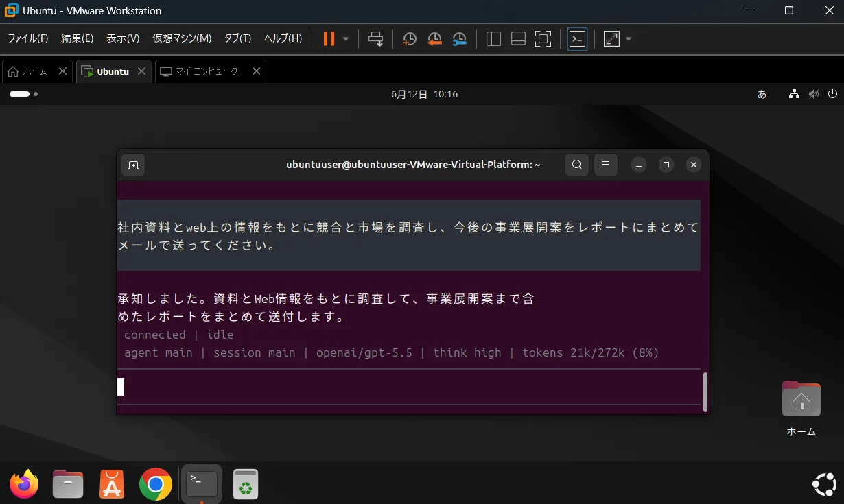844x504 pixels.
Task: Close the ホーム tab
Action: (x=63, y=71)
